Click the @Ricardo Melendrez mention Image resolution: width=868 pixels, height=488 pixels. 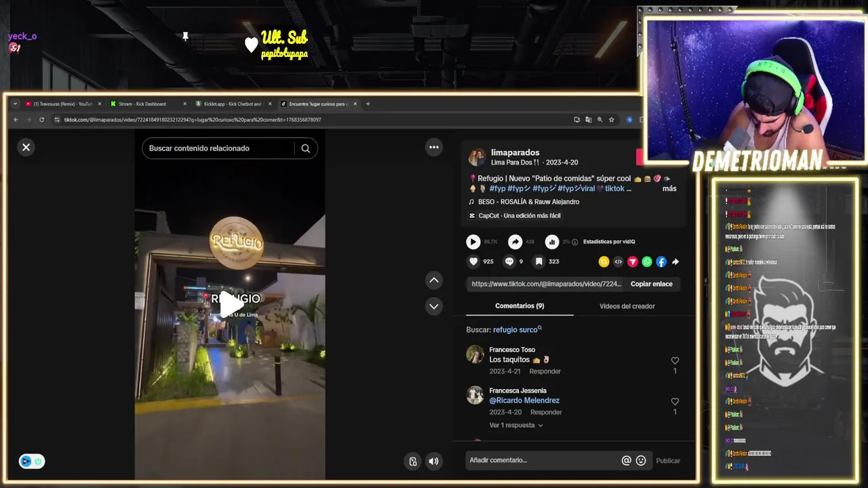[x=524, y=401]
